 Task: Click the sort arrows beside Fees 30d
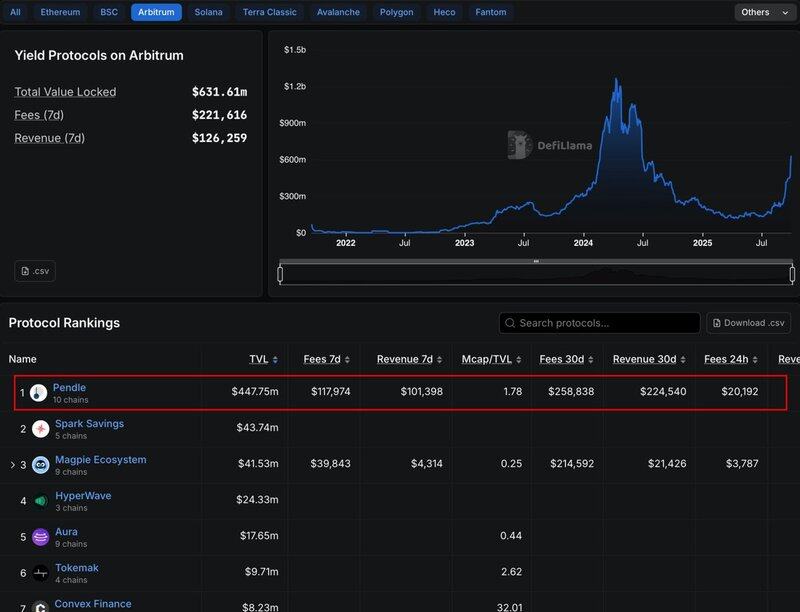[x=590, y=360]
